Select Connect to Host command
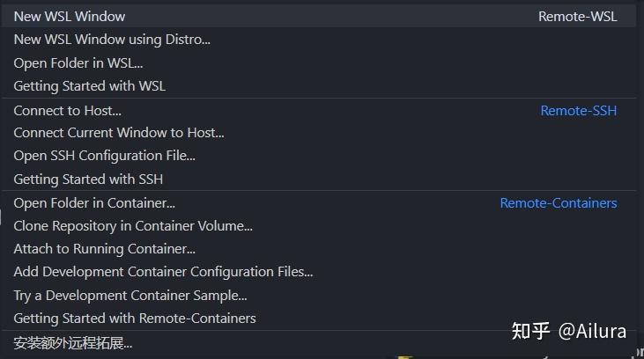This screenshot has height=359, width=644. (68, 110)
